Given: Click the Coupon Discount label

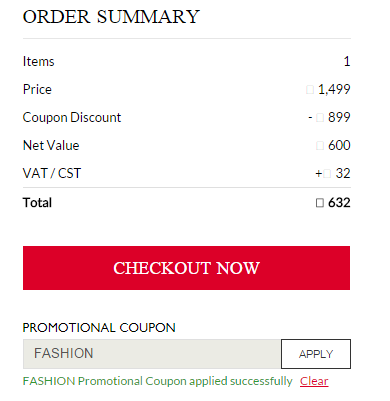Looking at the screenshot, I should 72,117.
